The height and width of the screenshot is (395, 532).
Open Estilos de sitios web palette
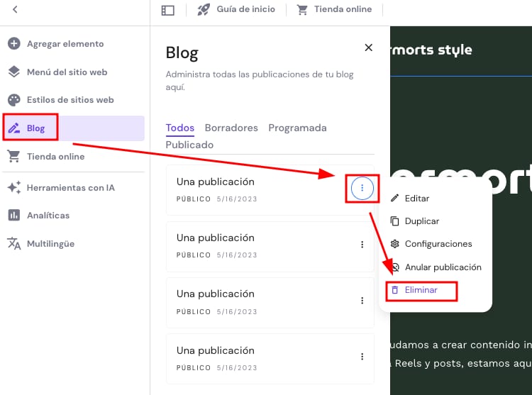tap(70, 100)
